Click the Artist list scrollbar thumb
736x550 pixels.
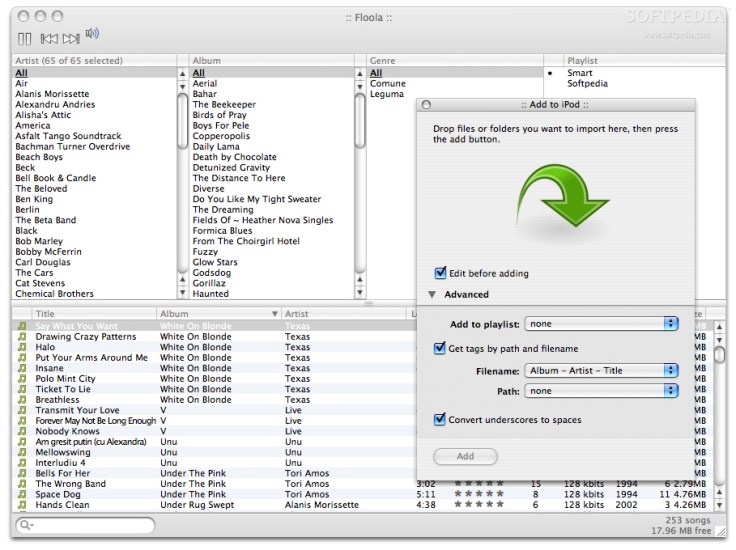coord(182,120)
